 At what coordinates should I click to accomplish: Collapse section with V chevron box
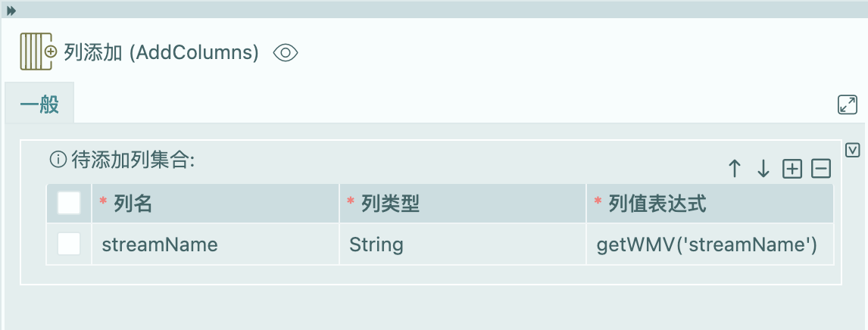tap(852, 150)
